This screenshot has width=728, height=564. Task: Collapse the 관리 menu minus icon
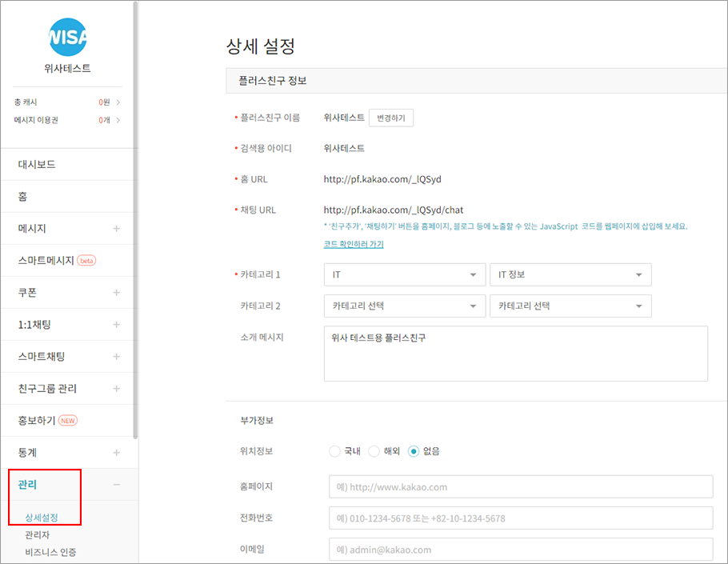coord(116,485)
